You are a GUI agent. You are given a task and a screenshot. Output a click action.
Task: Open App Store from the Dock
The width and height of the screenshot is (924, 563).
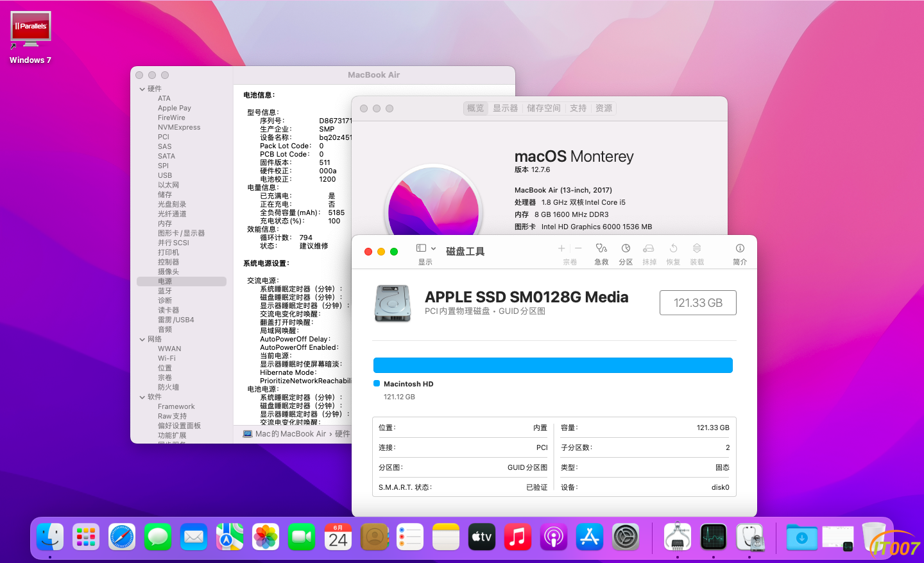coord(590,537)
